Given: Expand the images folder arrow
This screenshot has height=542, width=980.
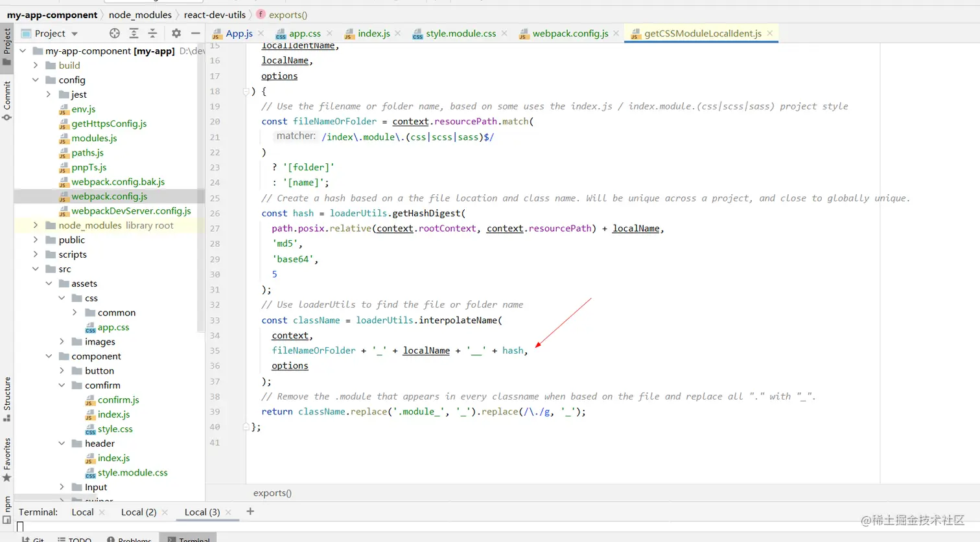Looking at the screenshot, I should tap(62, 341).
